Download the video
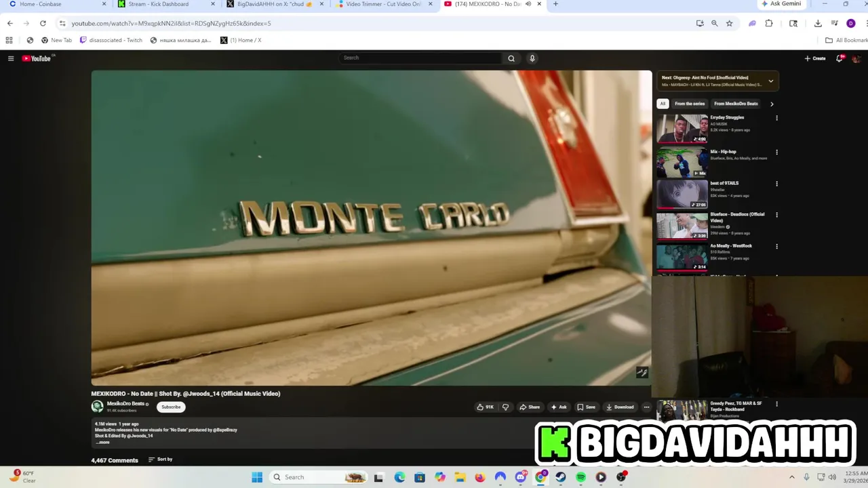 (620, 407)
